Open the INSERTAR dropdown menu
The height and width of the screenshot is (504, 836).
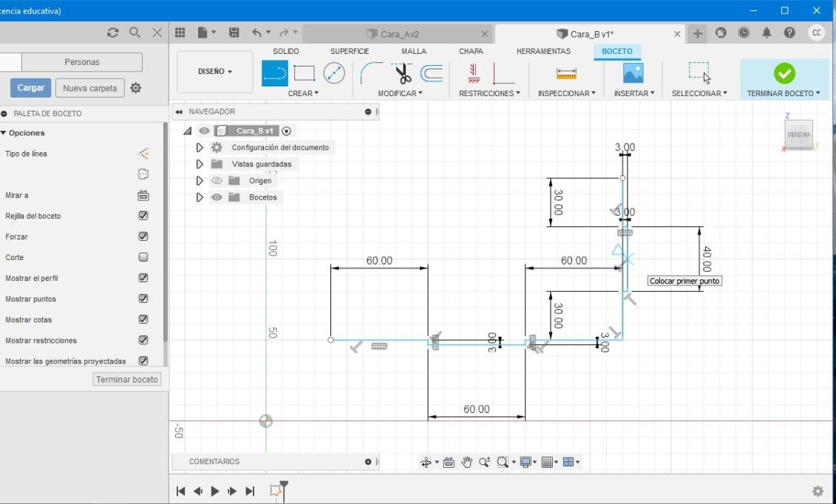click(634, 93)
